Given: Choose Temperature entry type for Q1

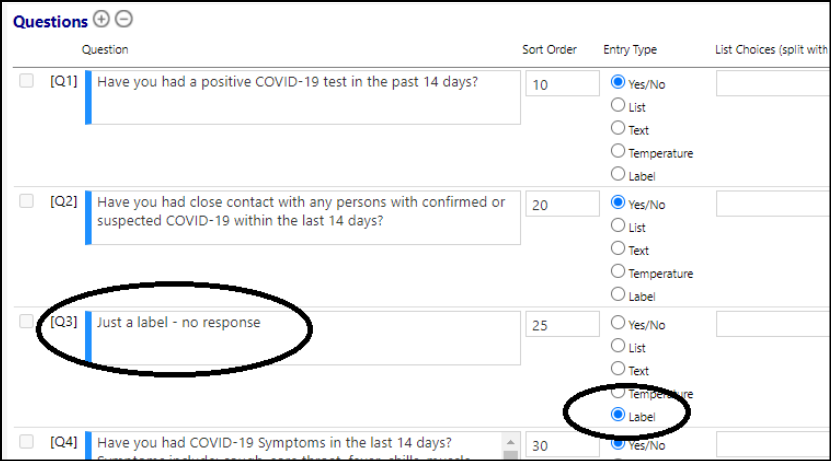Looking at the screenshot, I should click(618, 151).
